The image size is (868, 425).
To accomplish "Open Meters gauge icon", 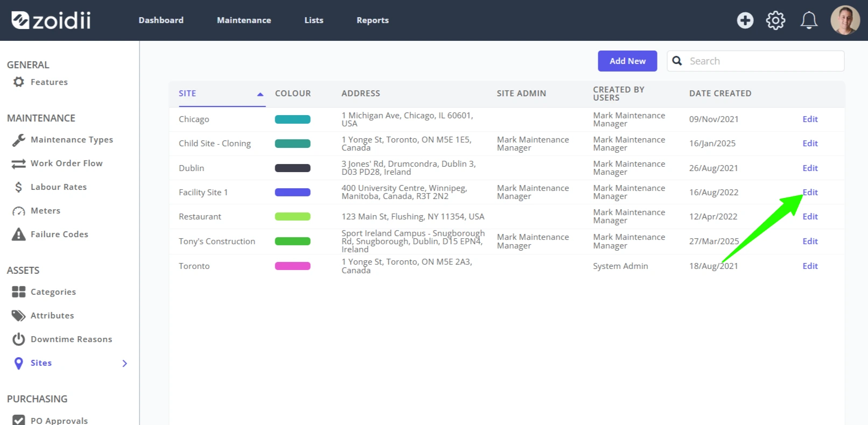I will pyautogui.click(x=19, y=211).
